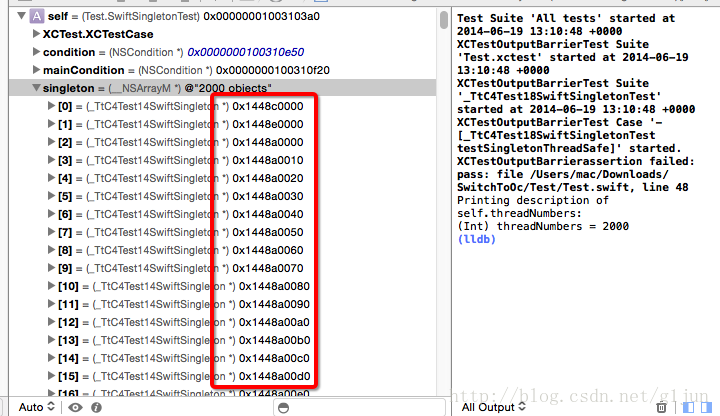Click the purple A icon beside self

pos(37,16)
